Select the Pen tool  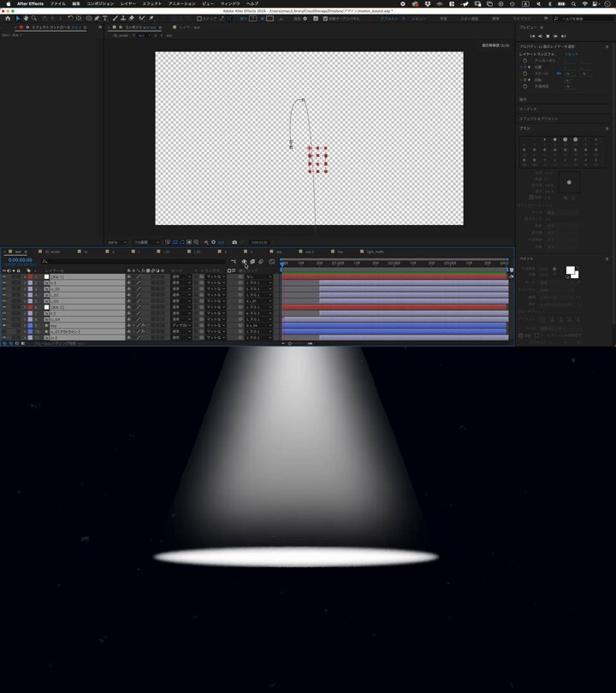pos(97,18)
